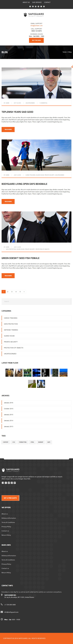Open the October 2015 archive
The width and height of the screenshot is (73, 644).
click(x=36, y=409)
